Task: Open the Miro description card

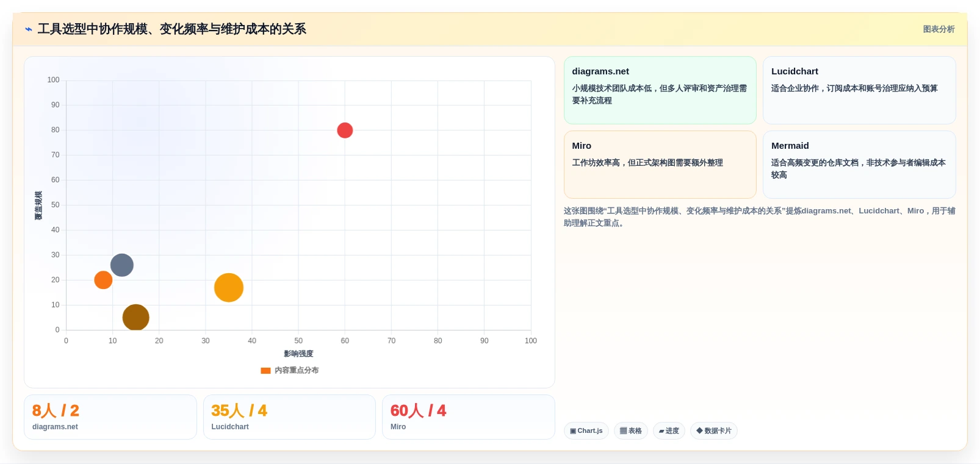Action: pos(660,165)
